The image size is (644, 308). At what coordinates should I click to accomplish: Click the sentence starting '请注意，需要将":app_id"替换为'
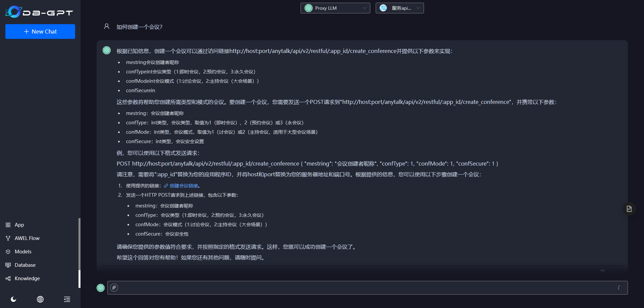click(299, 175)
